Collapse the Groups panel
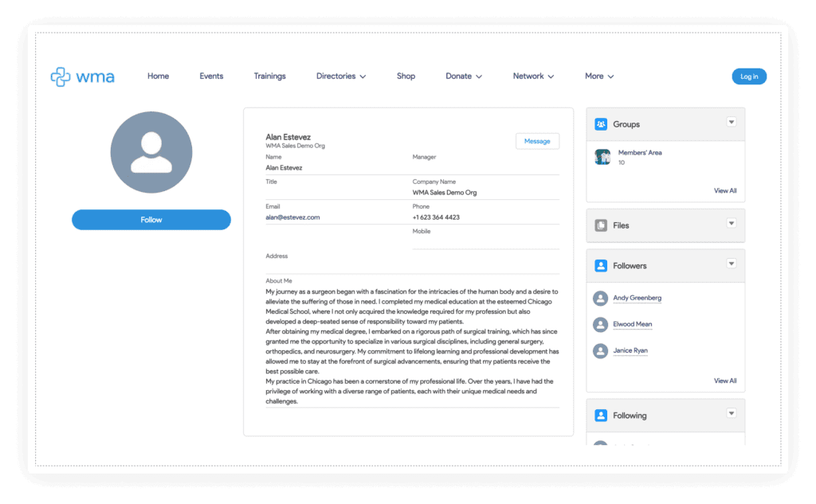The image size is (816, 504). pyautogui.click(x=732, y=122)
